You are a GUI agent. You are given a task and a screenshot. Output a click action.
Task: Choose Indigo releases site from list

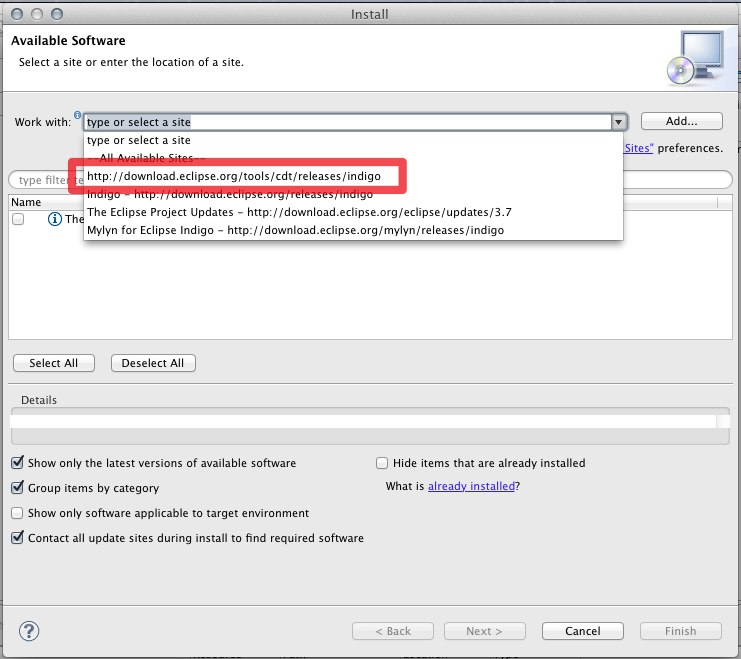pos(353,194)
